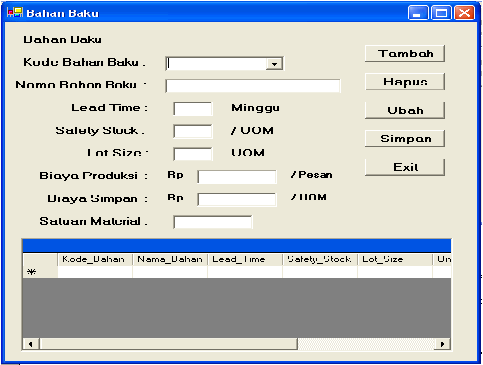Click the grid's right scroll arrow

tap(442, 344)
